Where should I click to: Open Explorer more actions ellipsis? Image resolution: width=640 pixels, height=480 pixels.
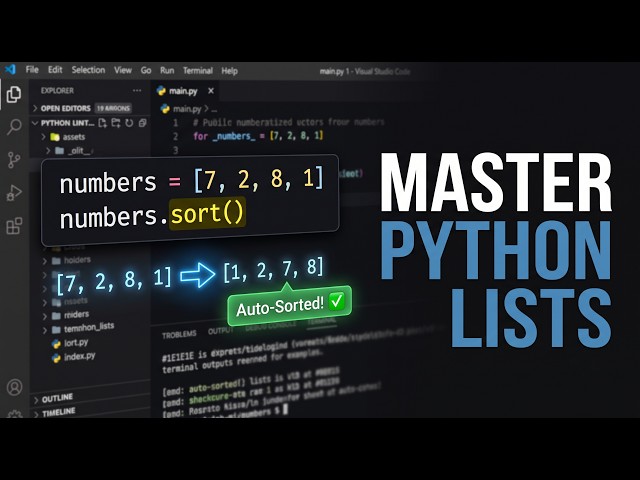pyautogui.click(x=137, y=90)
